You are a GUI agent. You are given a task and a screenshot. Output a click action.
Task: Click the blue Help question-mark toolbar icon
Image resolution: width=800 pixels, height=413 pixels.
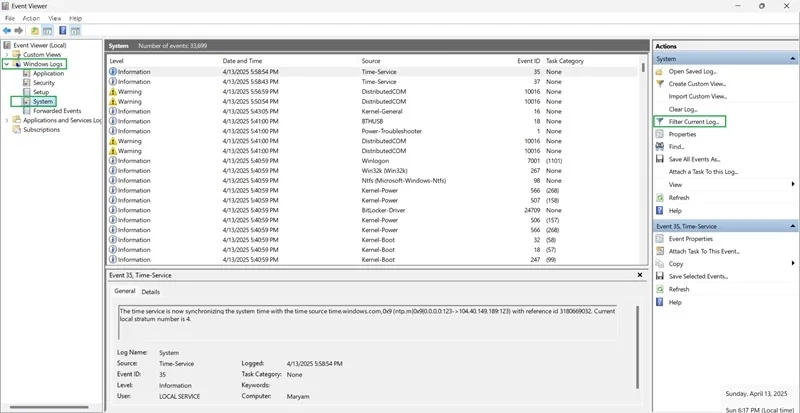(x=63, y=31)
